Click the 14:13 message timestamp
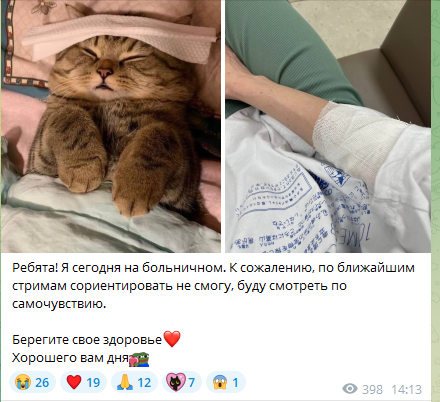 (x=406, y=389)
